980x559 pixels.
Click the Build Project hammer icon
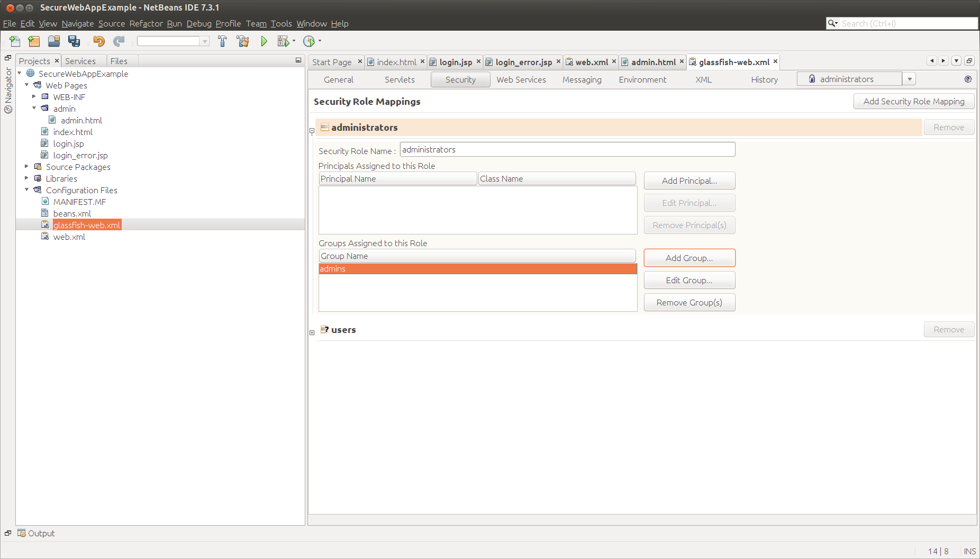(222, 41)
